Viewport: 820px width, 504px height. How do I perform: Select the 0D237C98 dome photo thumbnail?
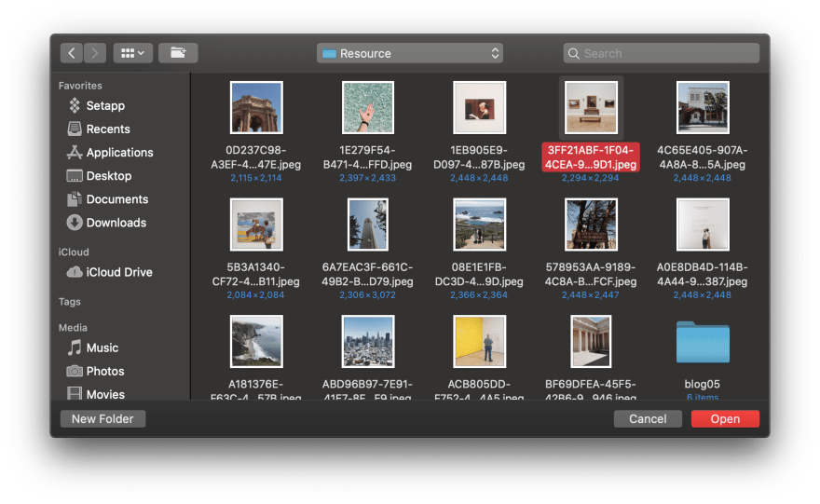[x=256, y=108]
